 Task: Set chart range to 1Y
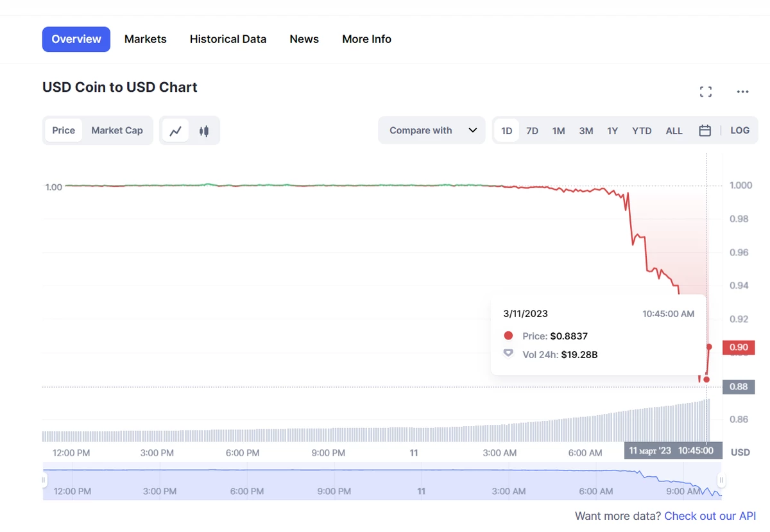[x=613, y=131]
